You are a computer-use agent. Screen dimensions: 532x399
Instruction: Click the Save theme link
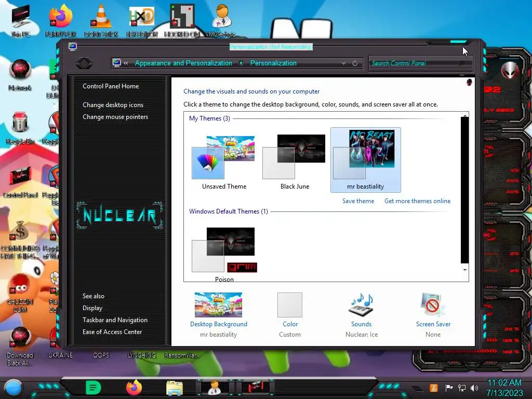click(x=358, y=201)
